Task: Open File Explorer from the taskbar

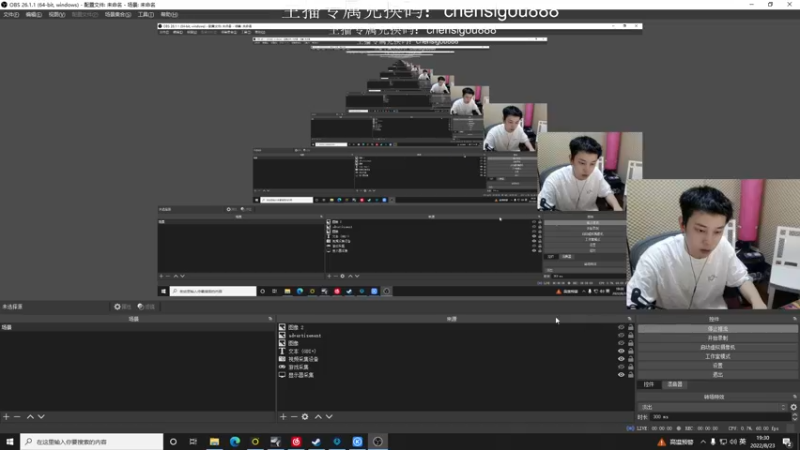Action: pyautogui.click(x=214, y=442)
